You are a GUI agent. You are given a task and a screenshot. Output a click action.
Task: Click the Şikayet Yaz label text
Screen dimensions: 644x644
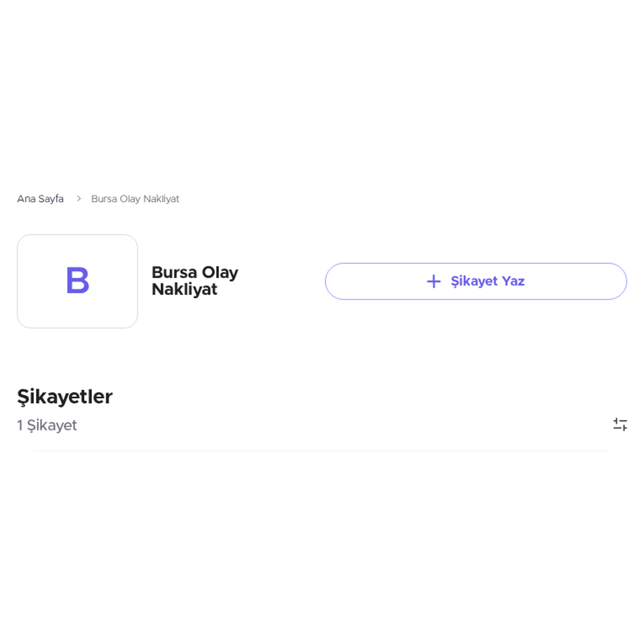pyautogui.click(x=488, y=281)
